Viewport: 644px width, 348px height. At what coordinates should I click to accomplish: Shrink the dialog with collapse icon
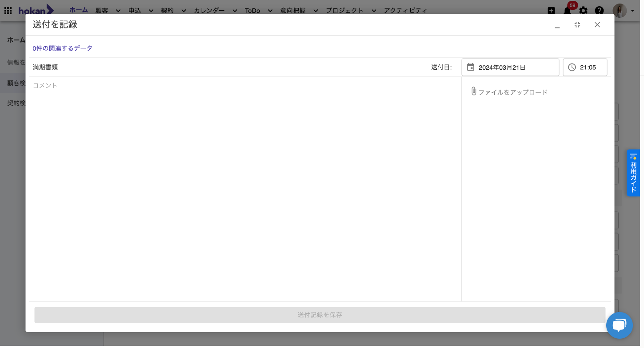point(577,25)
